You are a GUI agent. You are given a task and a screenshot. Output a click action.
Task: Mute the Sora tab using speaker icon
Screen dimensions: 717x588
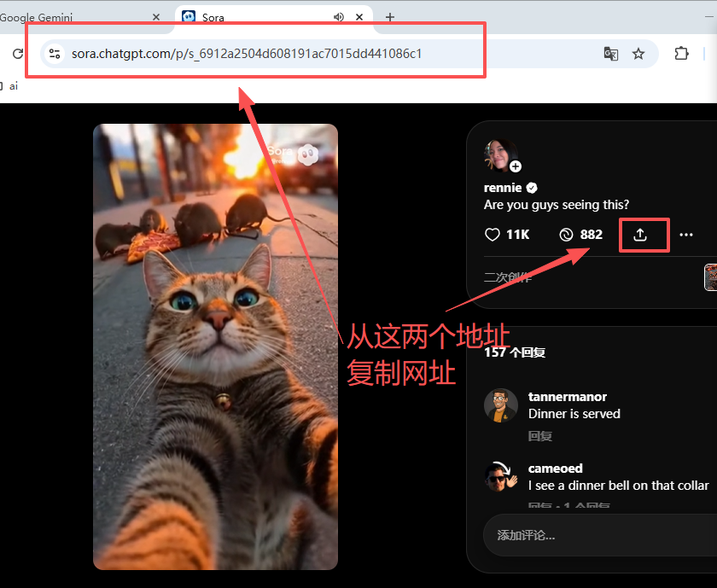point(339,17)
